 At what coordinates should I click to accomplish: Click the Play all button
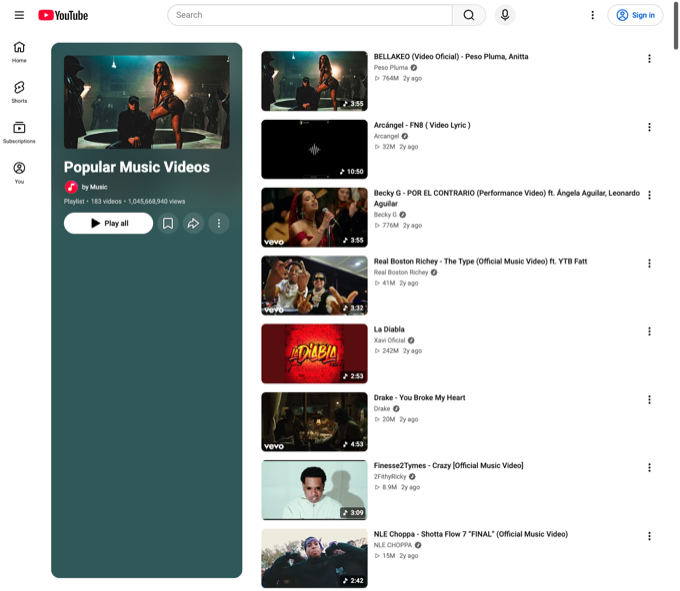(108, 223)
